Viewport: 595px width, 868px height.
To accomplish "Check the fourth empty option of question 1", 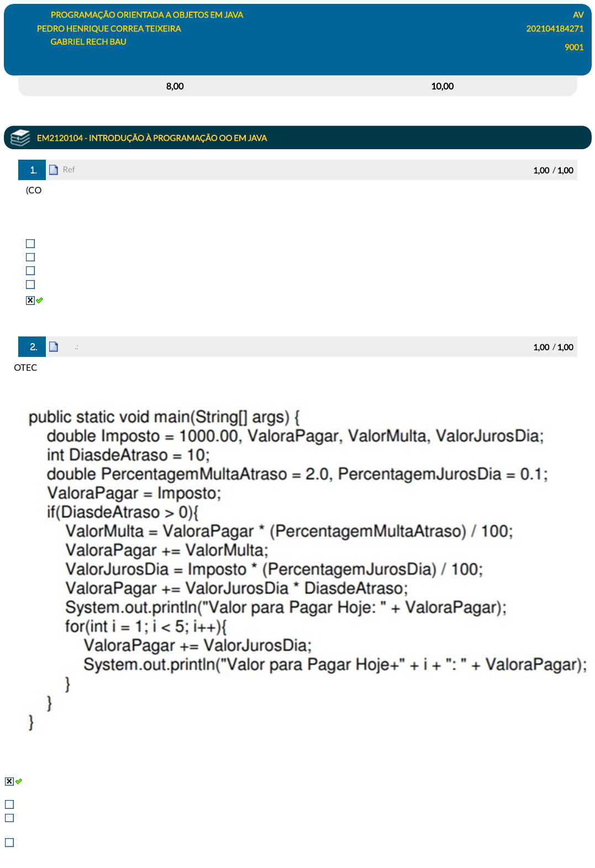I will 30,285.
